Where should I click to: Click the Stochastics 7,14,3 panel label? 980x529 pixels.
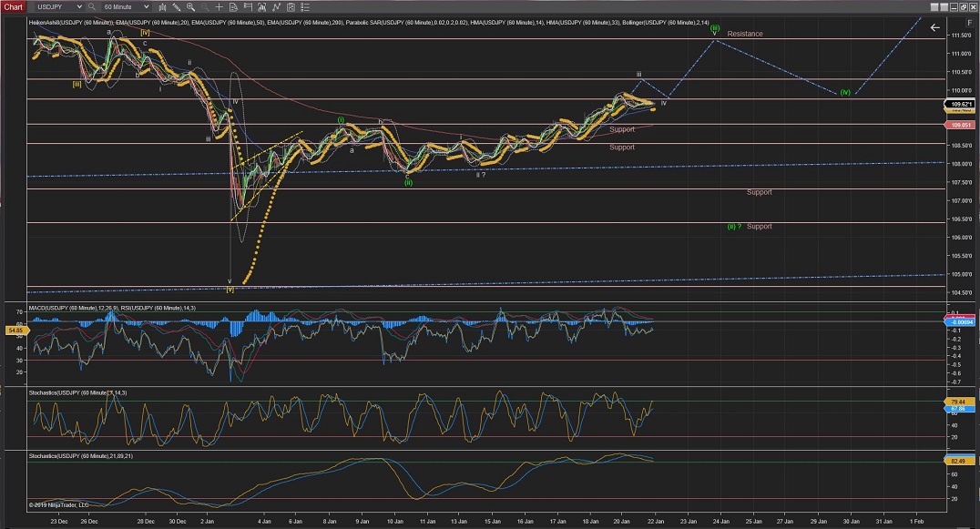click(77, 392)
